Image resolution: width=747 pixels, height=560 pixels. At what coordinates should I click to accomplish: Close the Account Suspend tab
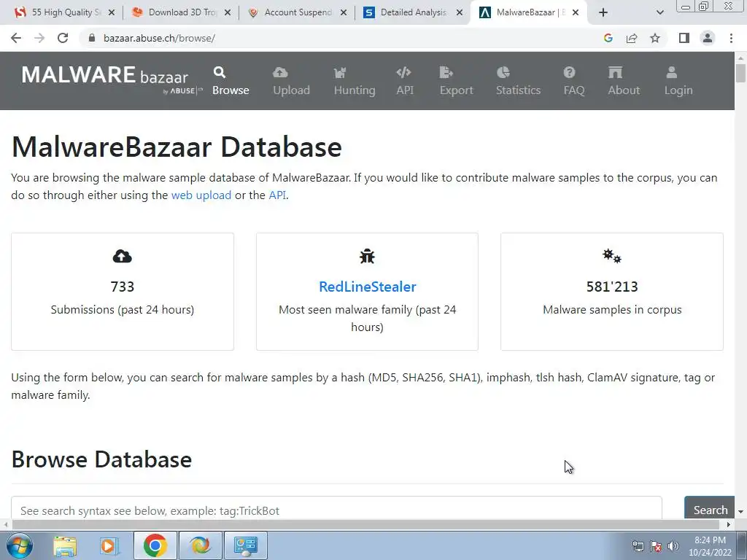[344, 13]
